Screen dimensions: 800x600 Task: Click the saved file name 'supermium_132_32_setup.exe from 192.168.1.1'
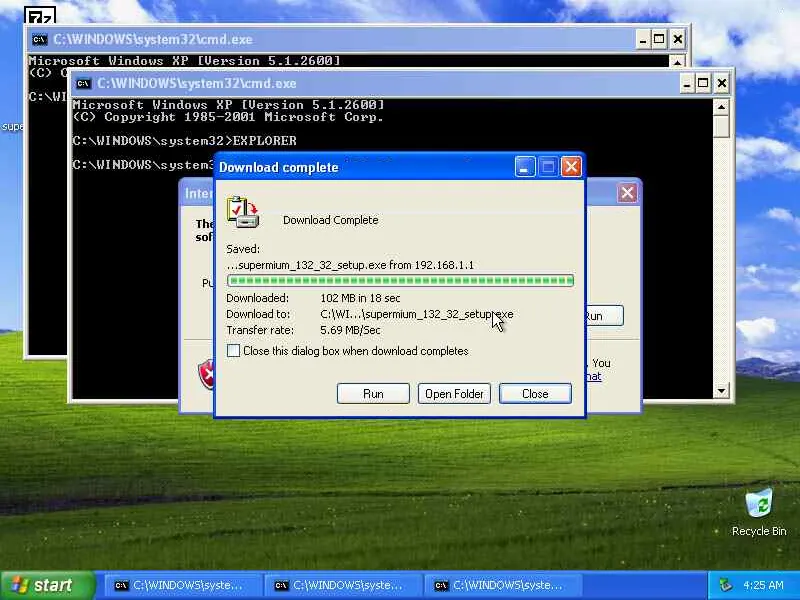(350, 265)
